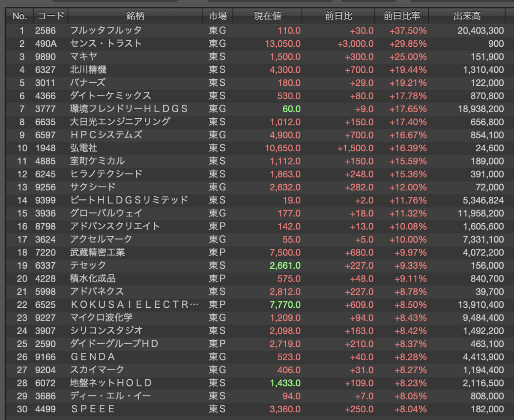Click current price 13,050.0
Image resolution: width=514 pixels, height=420 pixels.
click(x=283, y=44)
